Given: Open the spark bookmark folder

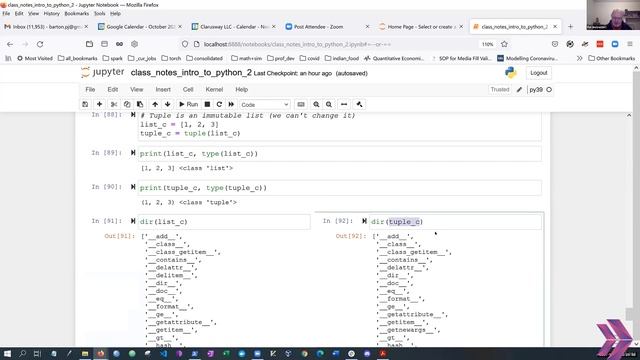Looking at the screenshot, I should click(113, 58).
